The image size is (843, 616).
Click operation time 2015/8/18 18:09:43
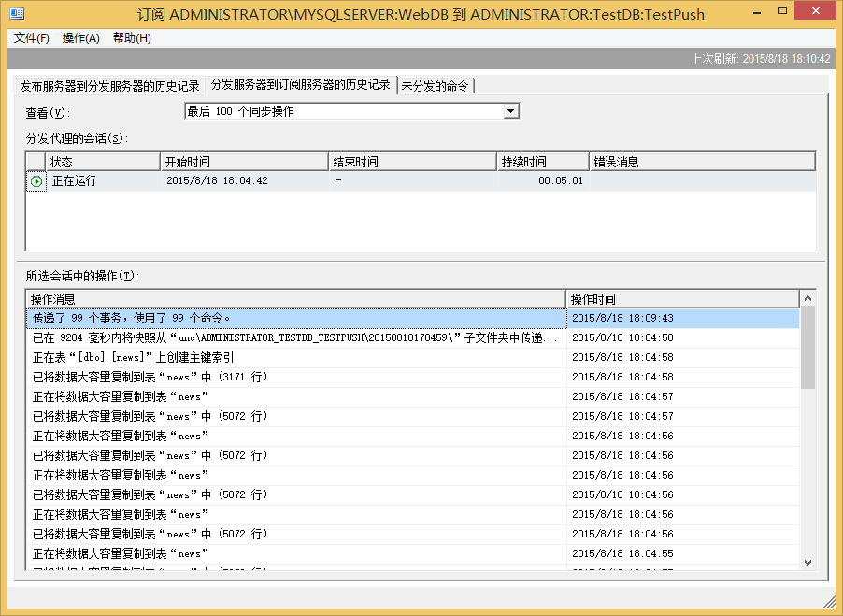pyautogui.click(x=622, y=318)
